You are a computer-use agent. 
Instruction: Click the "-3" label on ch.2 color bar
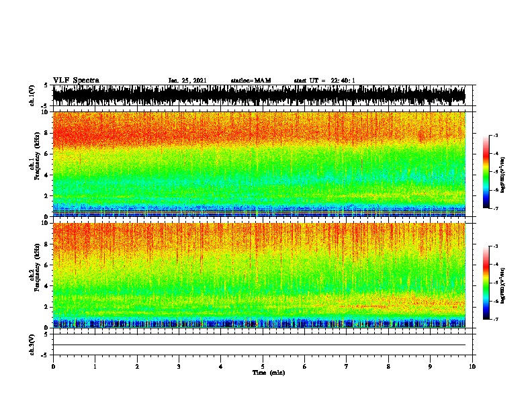[495, 246]
